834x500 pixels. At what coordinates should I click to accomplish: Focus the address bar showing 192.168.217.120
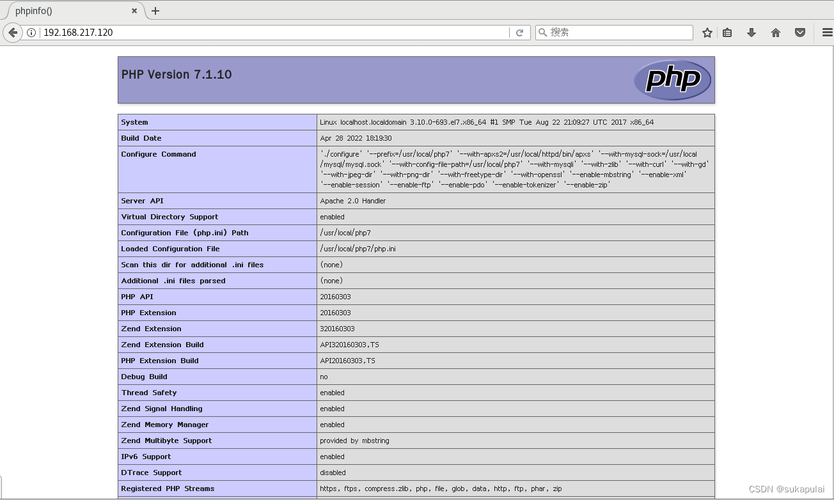(274, 32)
